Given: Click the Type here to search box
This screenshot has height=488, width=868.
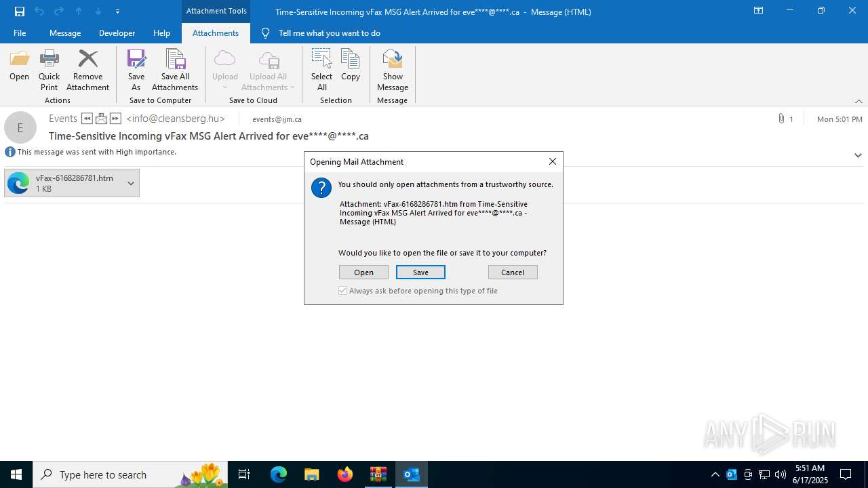Looking at the screenshot, I should [x=129, y=474].
